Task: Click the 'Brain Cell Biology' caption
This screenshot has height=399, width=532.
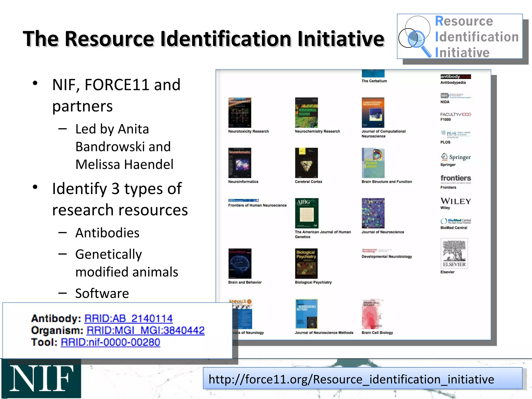Action: 377,333
